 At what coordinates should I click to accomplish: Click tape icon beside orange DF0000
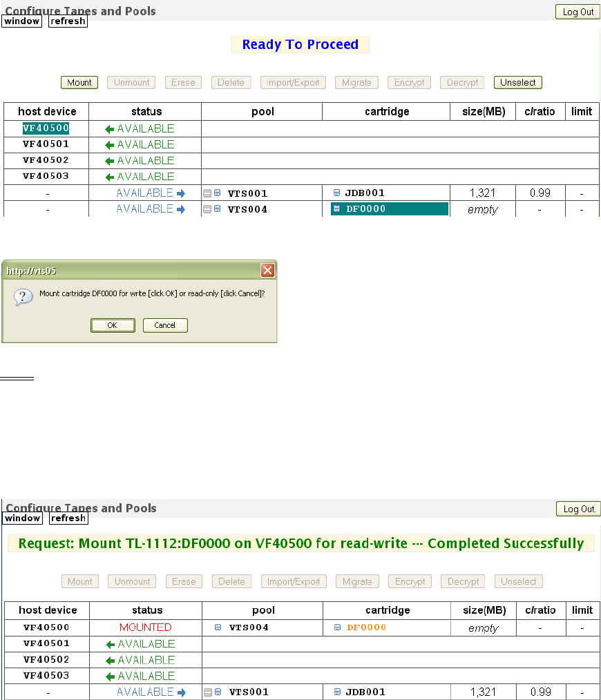point(337,628)
